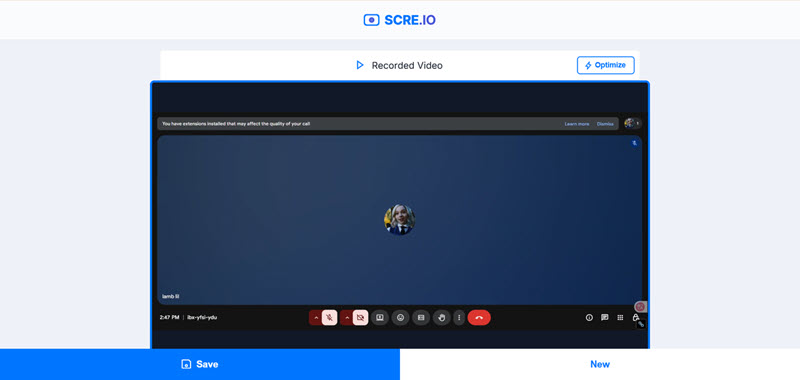Open the chat panel icon
This screenshot has height=380, width=800.
pyautogui.click(x=605, y=317)
